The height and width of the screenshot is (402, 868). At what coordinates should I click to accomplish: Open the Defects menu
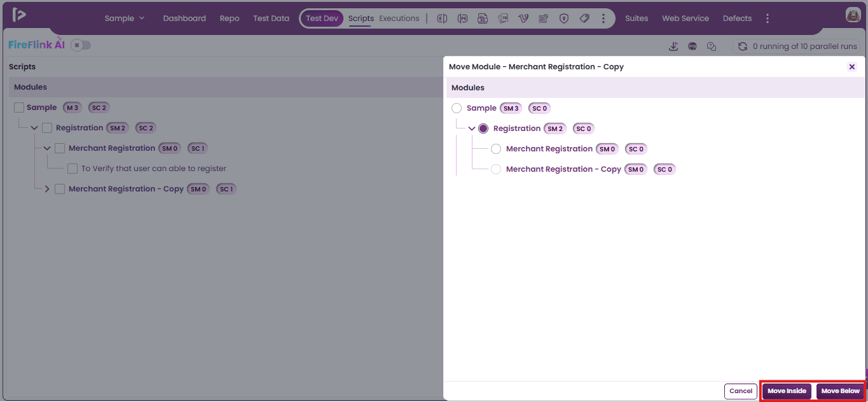[x=737, y=18]
